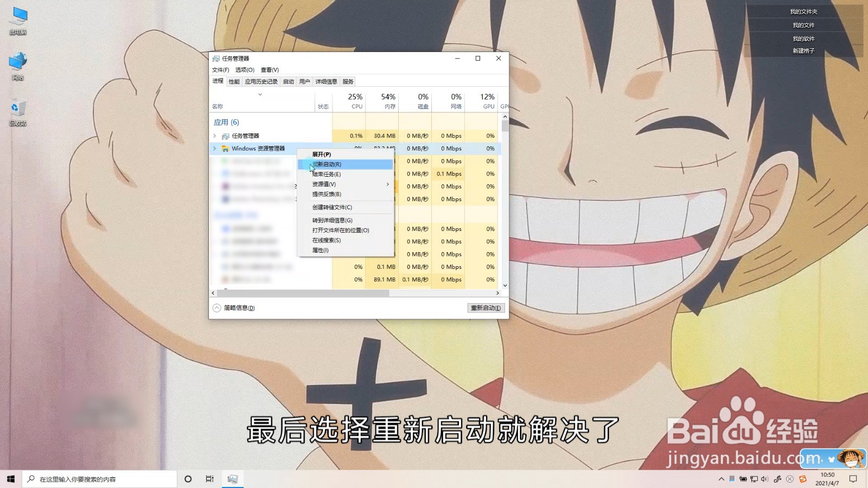
Task: Open the 文件(F) menu
Action: 220,70
